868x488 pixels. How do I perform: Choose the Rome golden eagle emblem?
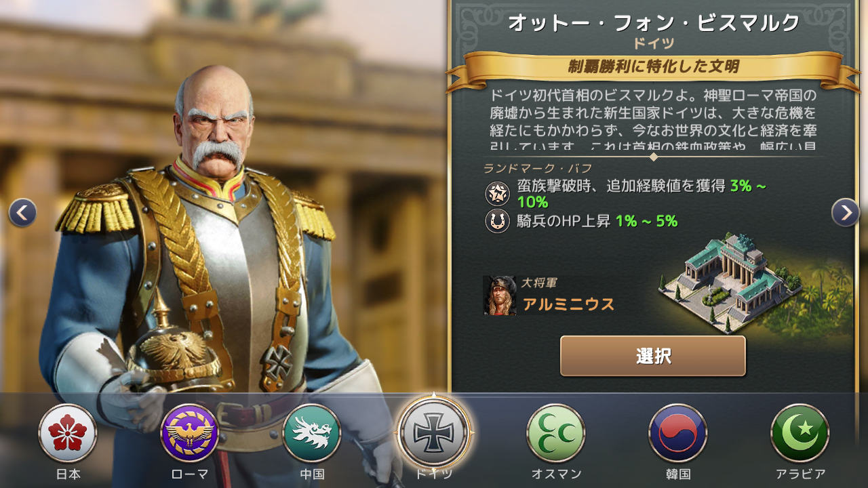[x=190, y=433]
